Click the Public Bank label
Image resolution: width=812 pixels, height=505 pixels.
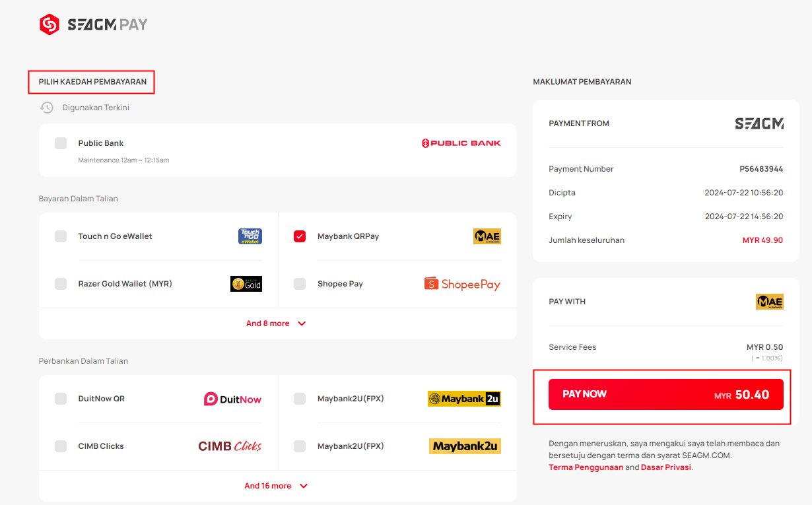[101, 143]
